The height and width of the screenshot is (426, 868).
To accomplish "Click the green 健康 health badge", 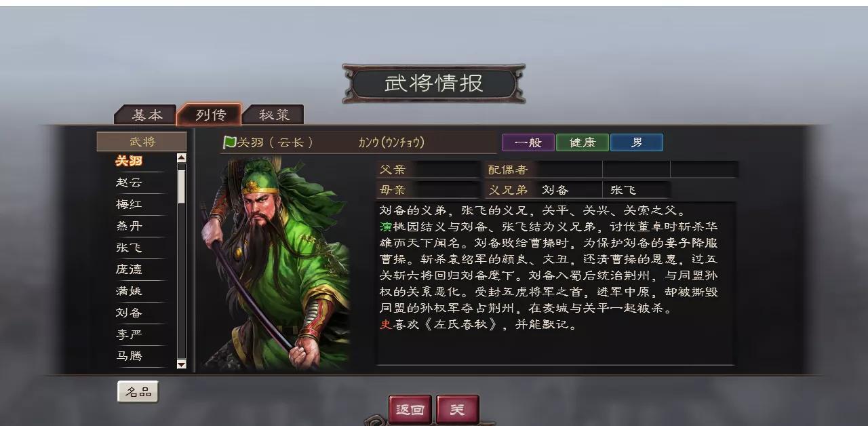I will tap(583, 142).
